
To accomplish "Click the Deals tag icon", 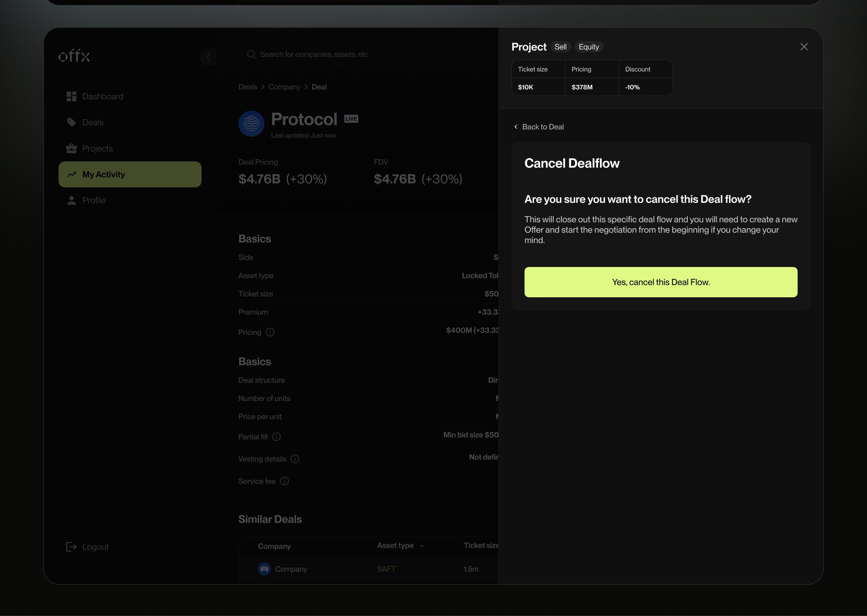I will 71,122.
